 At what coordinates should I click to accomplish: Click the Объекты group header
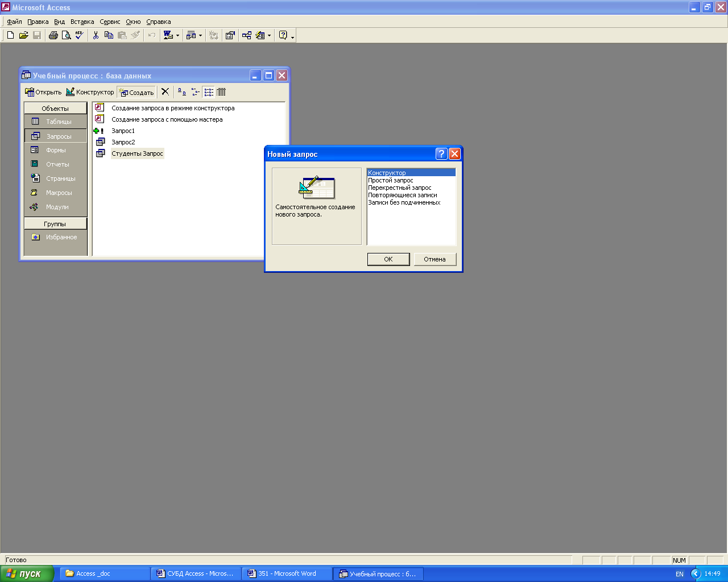[55, 108]
